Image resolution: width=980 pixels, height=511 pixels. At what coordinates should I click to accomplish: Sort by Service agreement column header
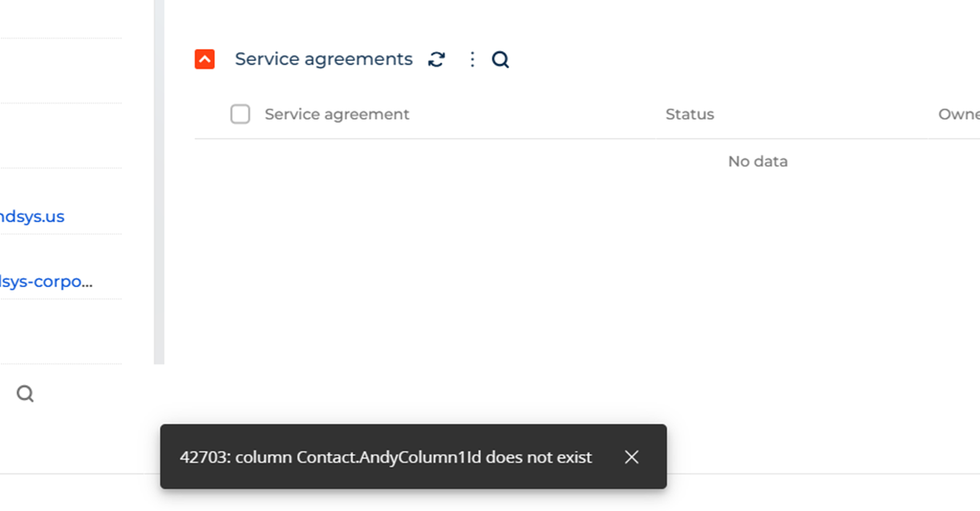(x=337, y=115)
